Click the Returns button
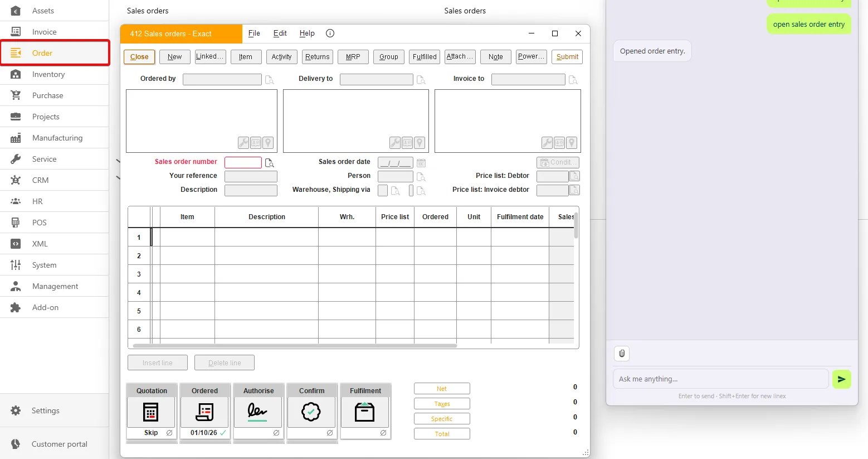868x459 pixels. click(x=317, y=57)
